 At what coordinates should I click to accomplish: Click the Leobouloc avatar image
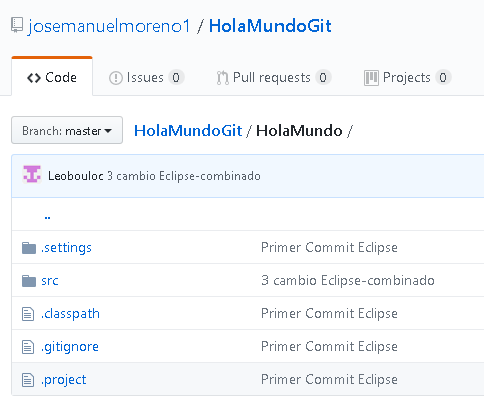click(x=32, y=174)
